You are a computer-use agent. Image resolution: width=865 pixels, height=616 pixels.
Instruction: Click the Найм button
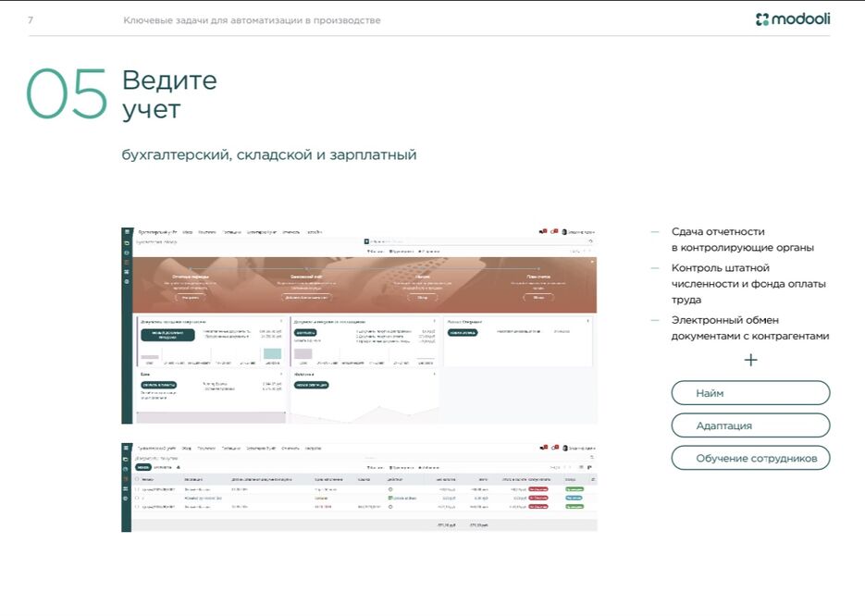(x=750, y=393)
